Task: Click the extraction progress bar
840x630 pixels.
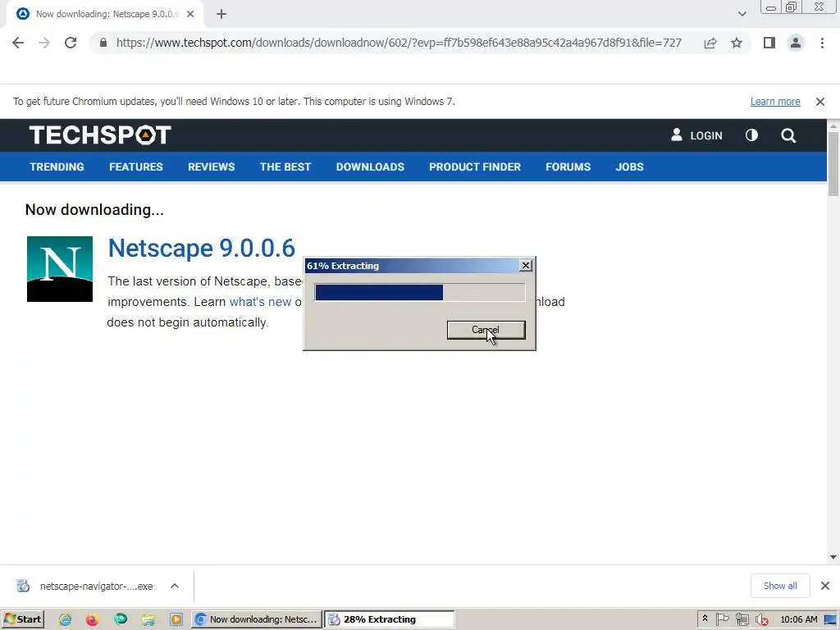Action: 419,293
